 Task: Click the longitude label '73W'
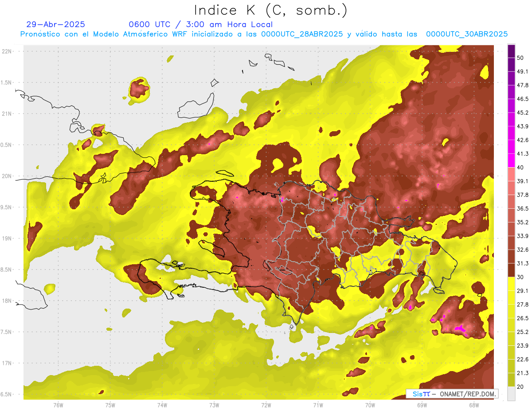(214, 405)
